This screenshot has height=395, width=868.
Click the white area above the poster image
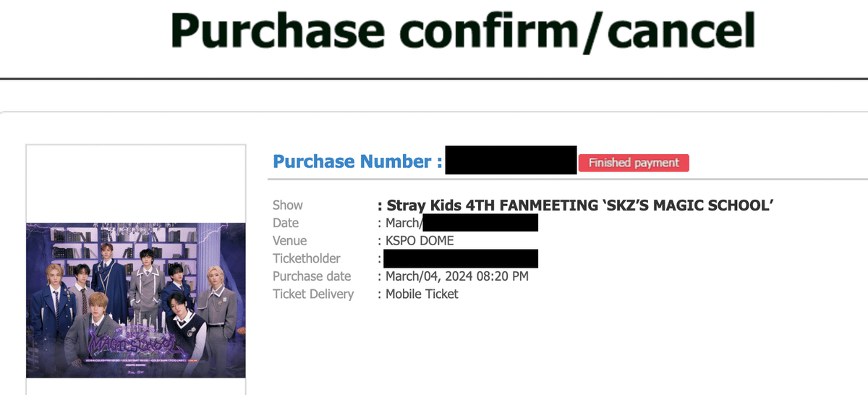tap(136, 183)
